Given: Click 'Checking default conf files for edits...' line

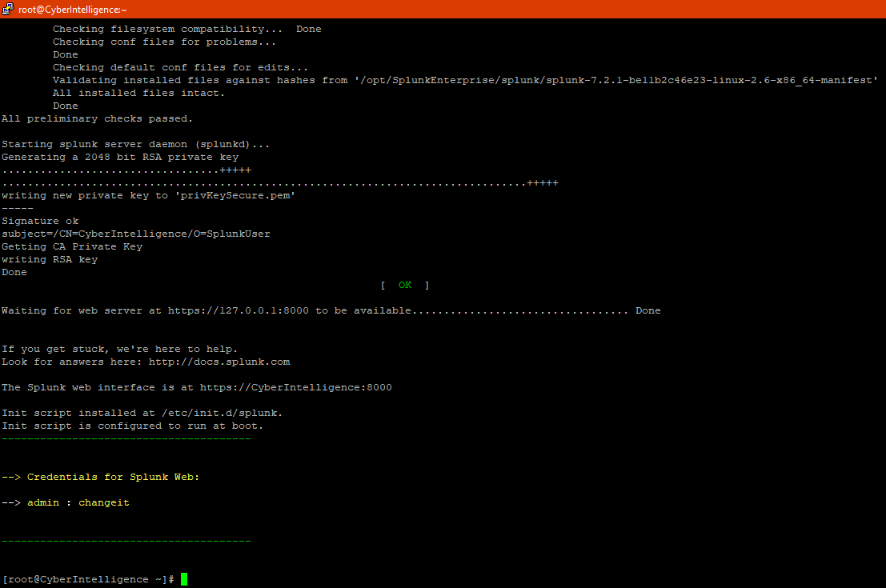Looking at the screenshot, I should 180,68.
